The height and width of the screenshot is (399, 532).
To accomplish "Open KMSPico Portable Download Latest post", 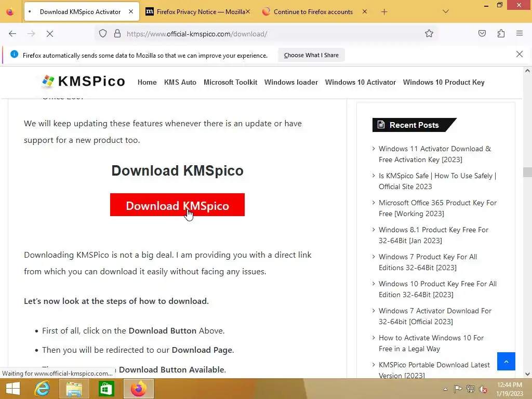I will 434,370.
